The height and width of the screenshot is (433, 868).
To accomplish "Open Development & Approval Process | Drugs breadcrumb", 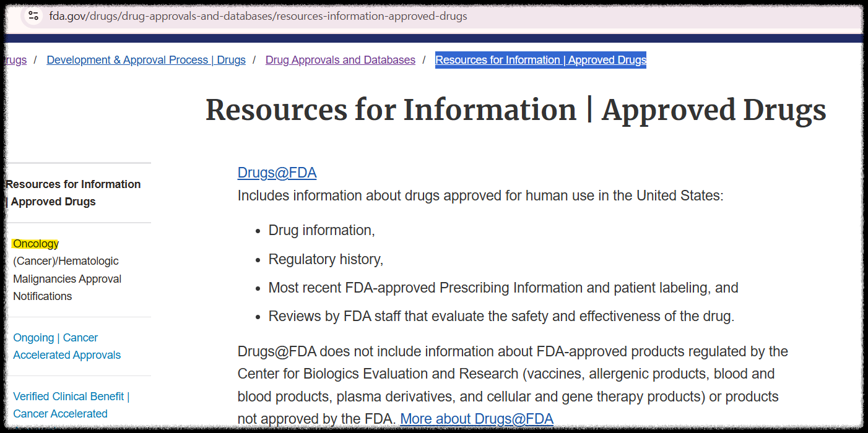I will (x=146, y=60).
